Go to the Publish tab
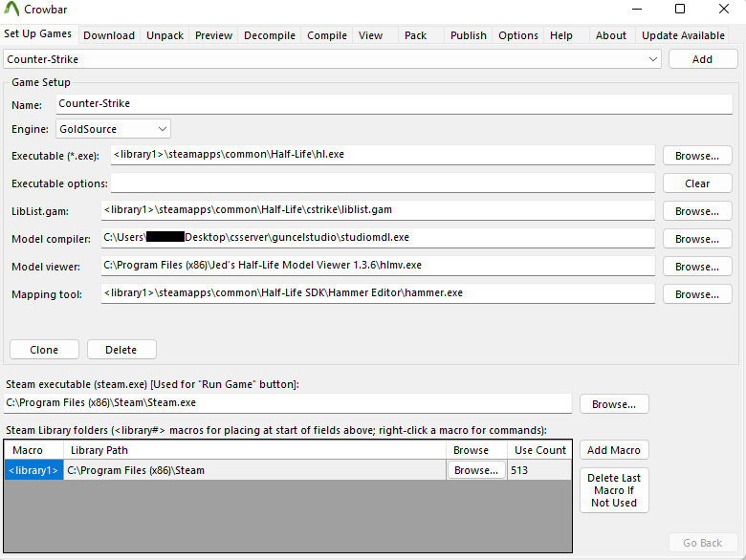The image size is (746, 560). coord(468,35)
